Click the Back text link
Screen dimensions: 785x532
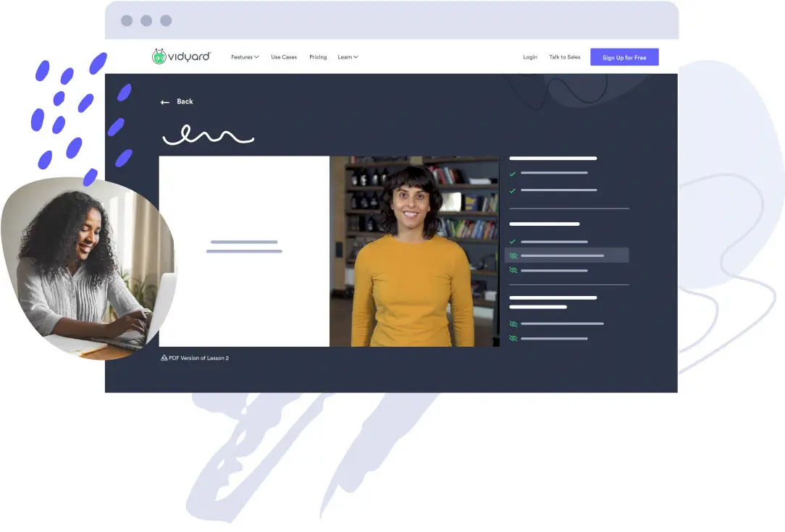pos(185,101)
